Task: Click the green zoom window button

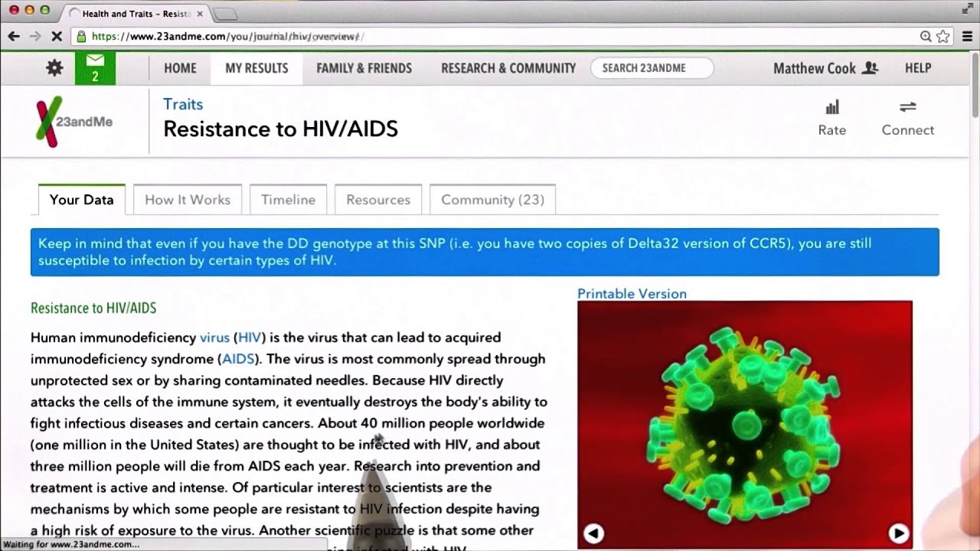Action: pyautogui.click(x=44, y=10)
